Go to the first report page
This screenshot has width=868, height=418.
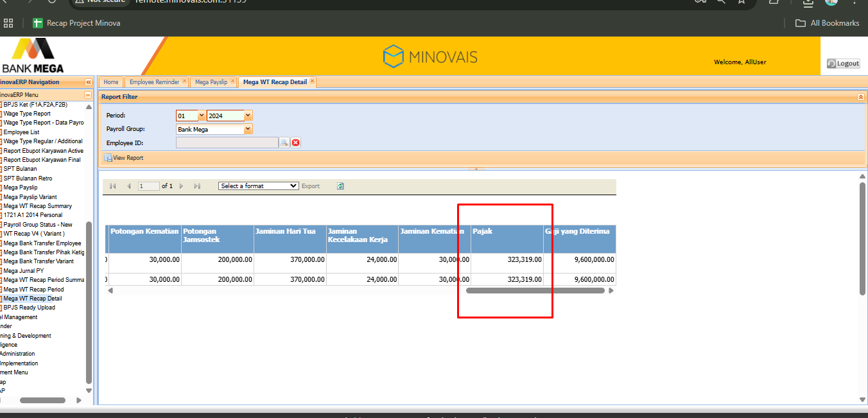113,186
